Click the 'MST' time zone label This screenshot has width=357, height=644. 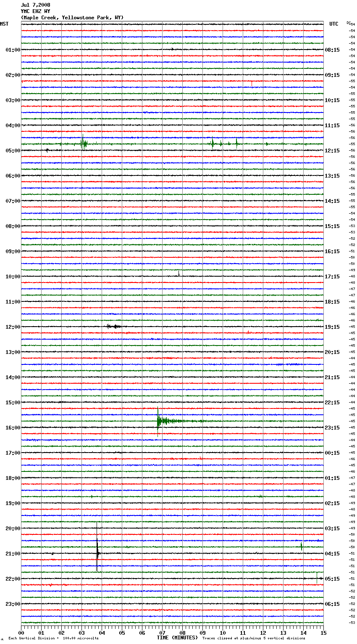click(4, 24)
